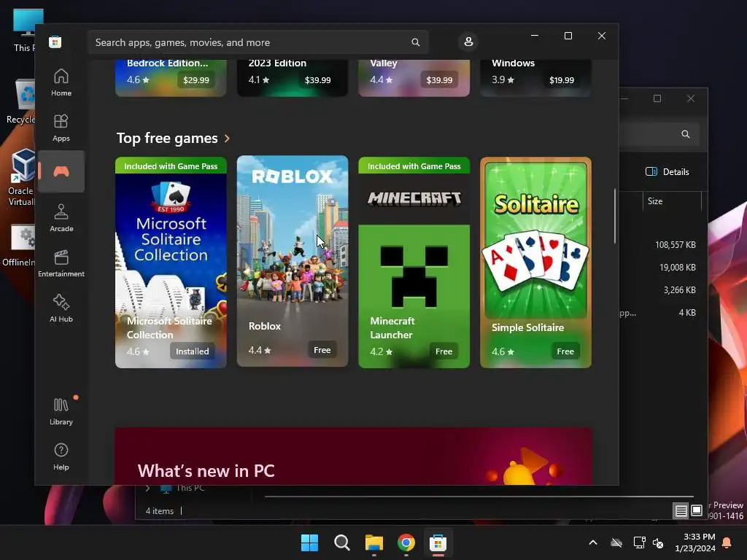Click $19.99 price on Windows card
The width and height of the screenshot is (747, 560).
pyautogui.click(x=561, y=80)
